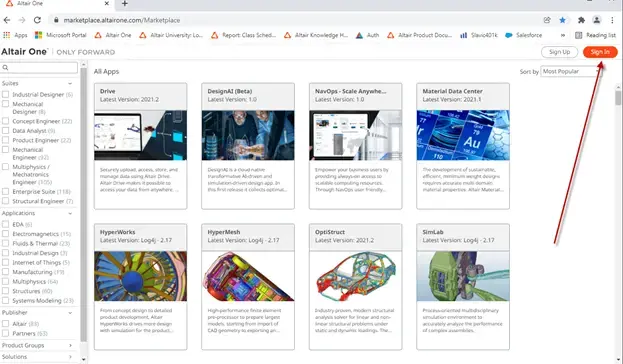
Task: Open the Salesforce bookmark
Action: [x=523, y=35]
